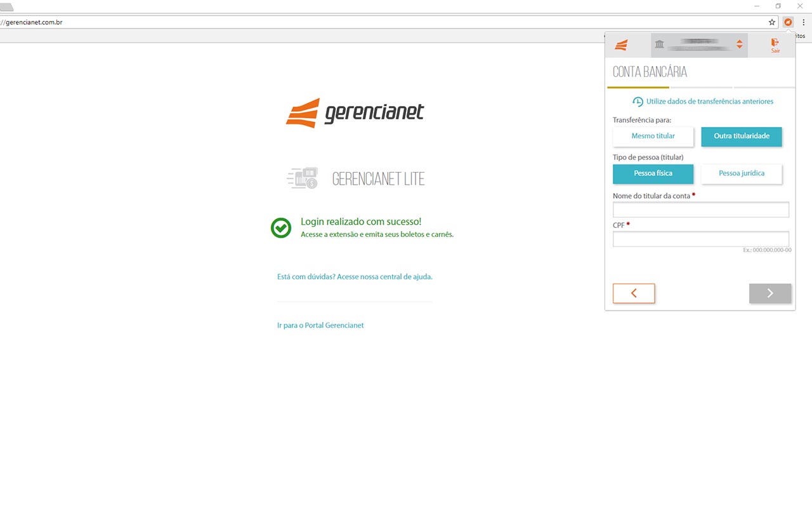Select 'Mesmo titular' option
The height and width of the screenshot is (508, 812).
point(653,136)
